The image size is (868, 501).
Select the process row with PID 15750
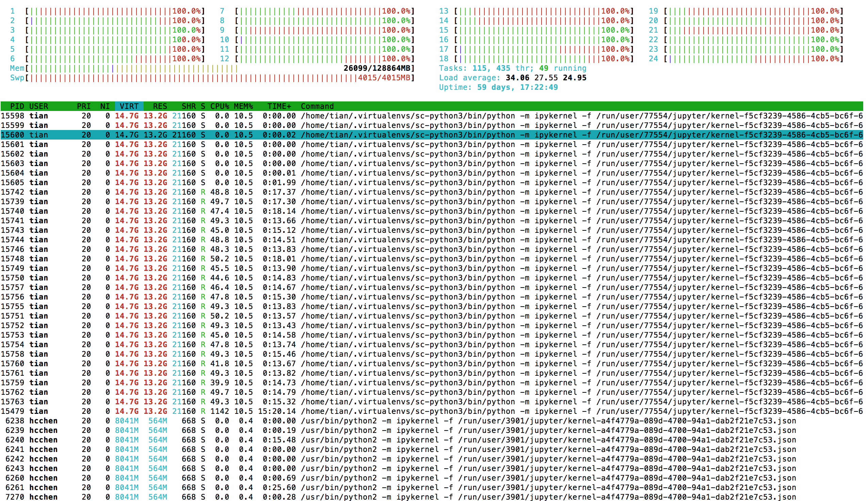432,278
